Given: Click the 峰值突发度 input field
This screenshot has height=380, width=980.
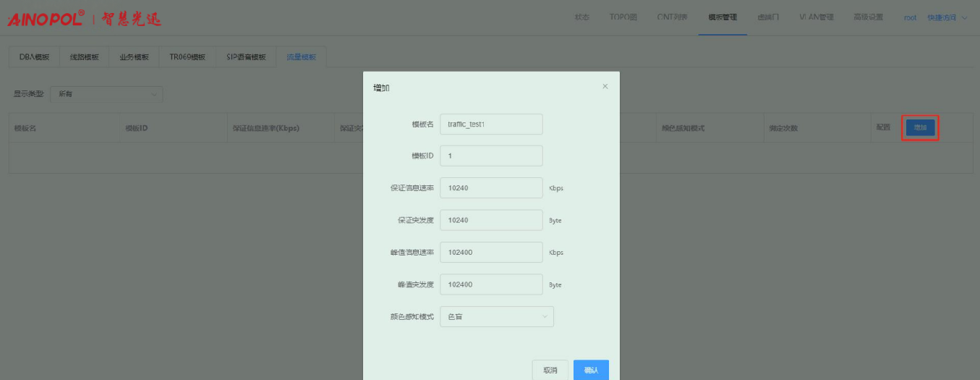Looking at the screenshot, I should point(491,284).
